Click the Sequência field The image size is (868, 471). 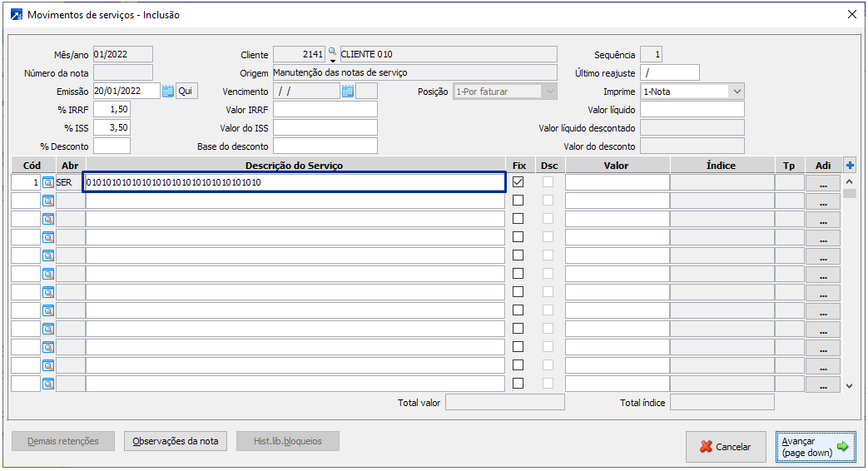coord(651,54)
